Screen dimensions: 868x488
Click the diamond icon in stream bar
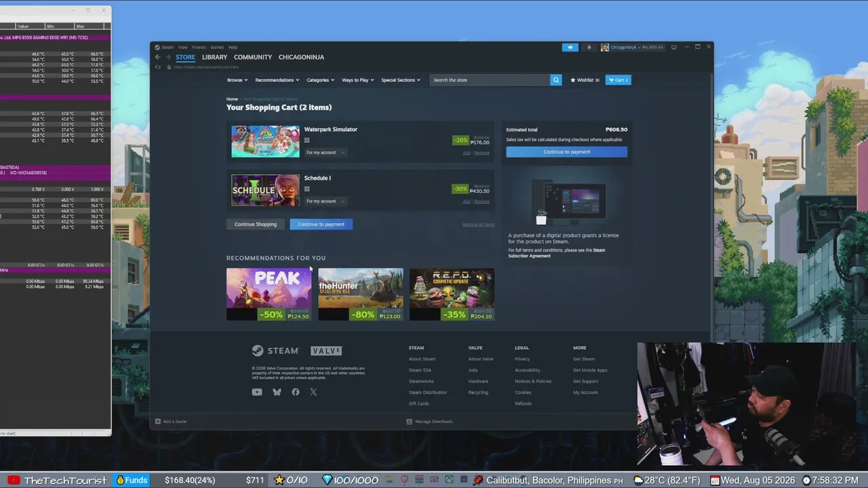tap(327, 481)
